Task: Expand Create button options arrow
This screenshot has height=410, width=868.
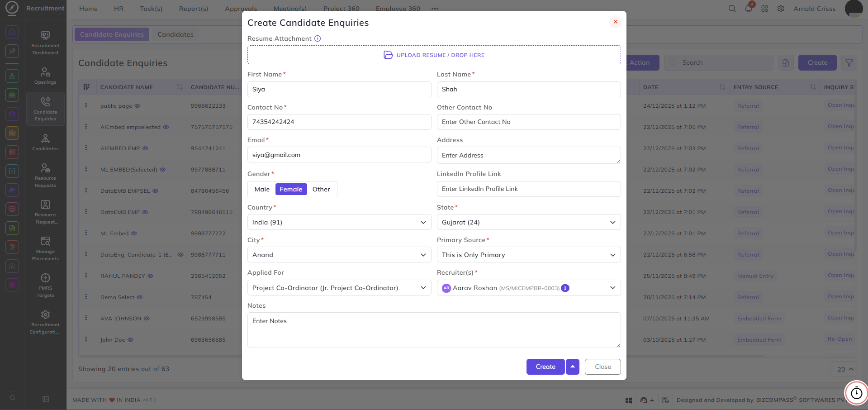Action: tap(573, 367)
